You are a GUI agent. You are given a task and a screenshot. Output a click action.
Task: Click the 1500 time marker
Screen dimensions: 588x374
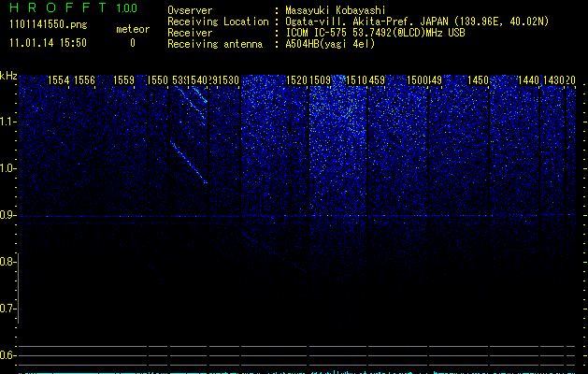click(417, 80)
